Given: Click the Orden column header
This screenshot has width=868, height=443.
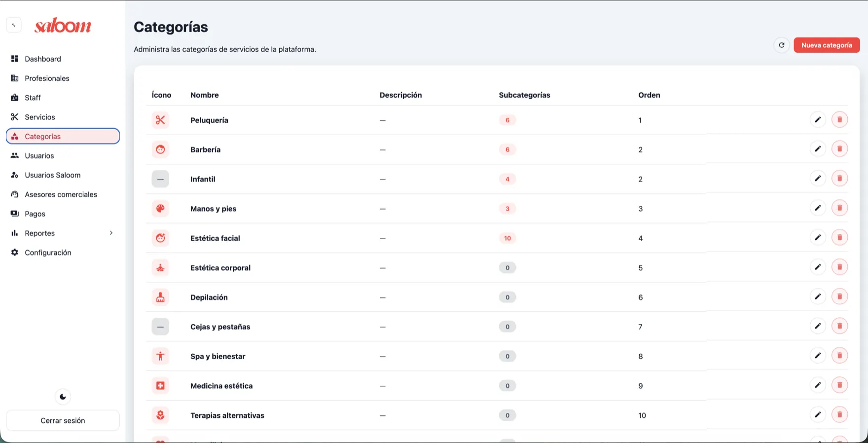Looking at the screenshot, I should tap(649, 95).
